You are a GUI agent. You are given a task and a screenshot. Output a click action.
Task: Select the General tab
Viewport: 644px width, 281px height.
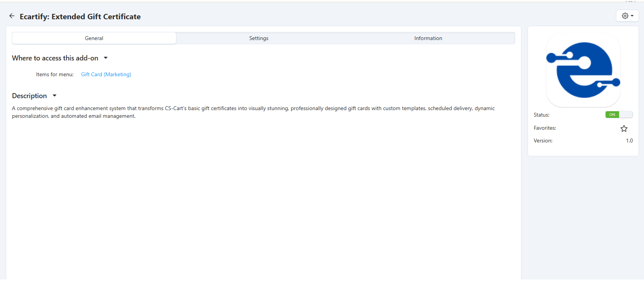[x=94, y=38]
